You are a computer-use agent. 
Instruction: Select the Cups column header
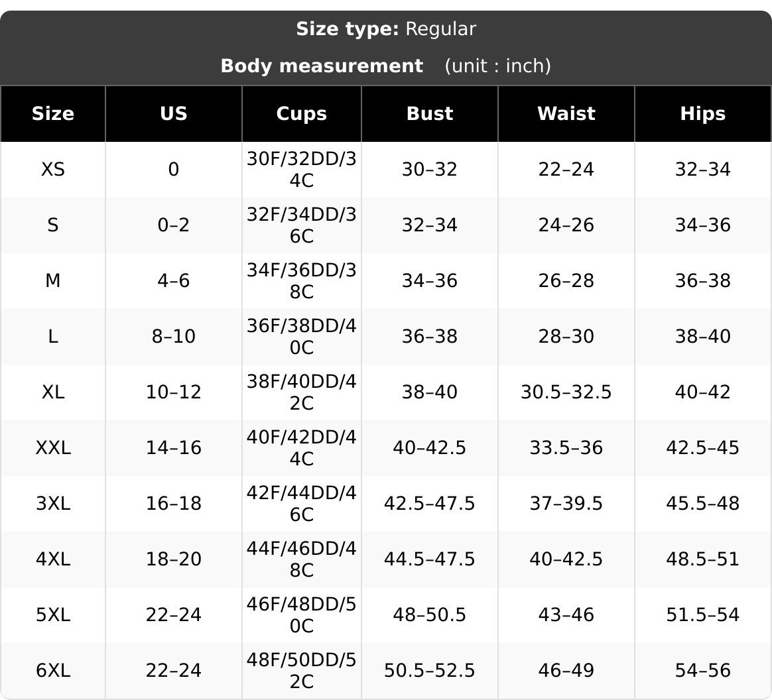coord(301,113)
